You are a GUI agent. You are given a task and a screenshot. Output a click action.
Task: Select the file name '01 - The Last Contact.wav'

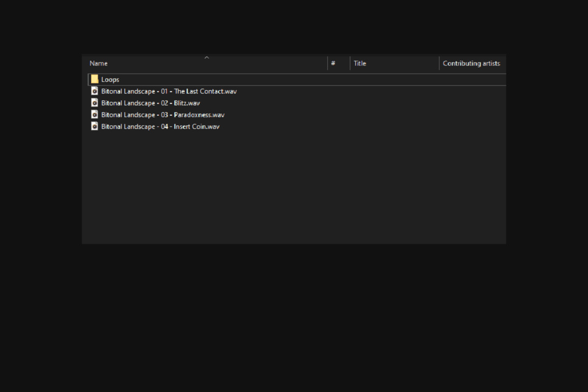pos(169,91)
